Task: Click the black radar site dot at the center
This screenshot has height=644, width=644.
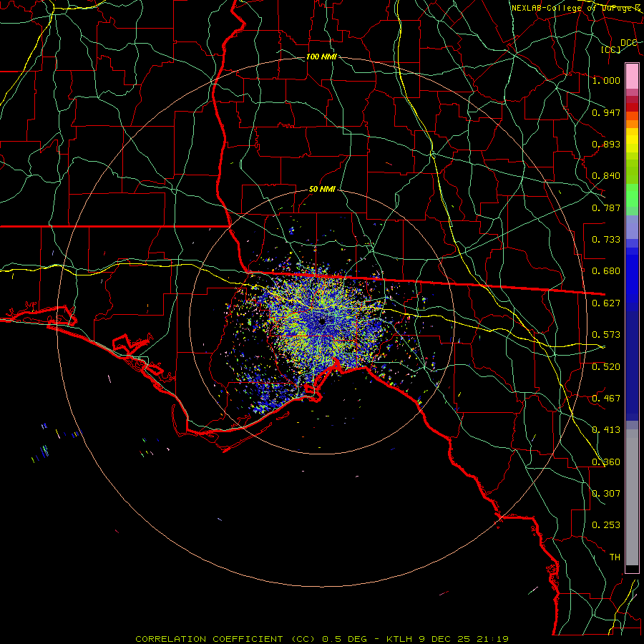Action: 322,321
